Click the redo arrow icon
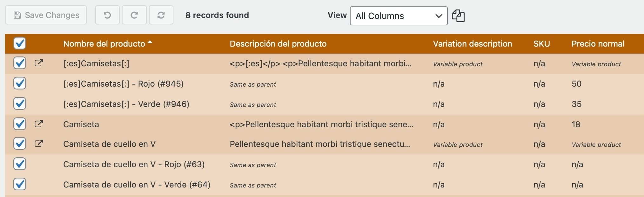 coord(134,15)
